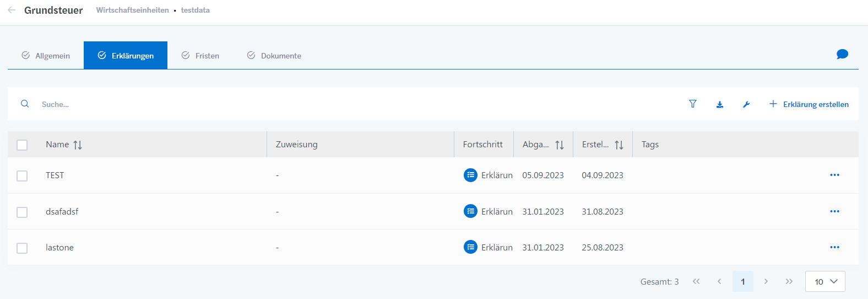The image size is (868, 299).
Task: Click Erklärung erstellen button
Action: tap(809, 104)
